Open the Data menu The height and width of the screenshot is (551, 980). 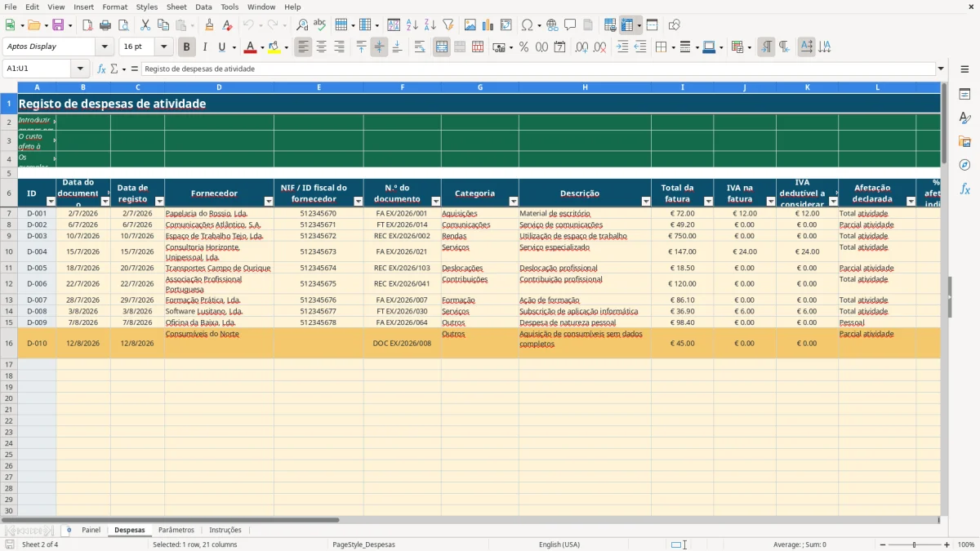[203, 7]
